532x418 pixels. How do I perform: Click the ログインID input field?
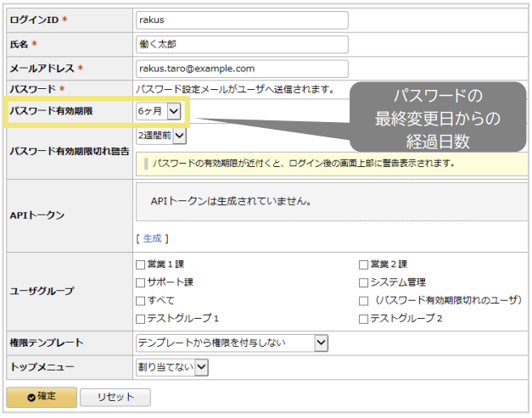click(242, 20)
